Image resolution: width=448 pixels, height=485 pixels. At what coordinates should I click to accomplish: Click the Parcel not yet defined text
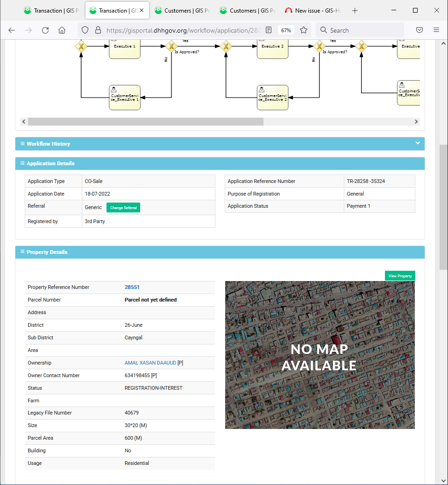(x=150, y=300)
